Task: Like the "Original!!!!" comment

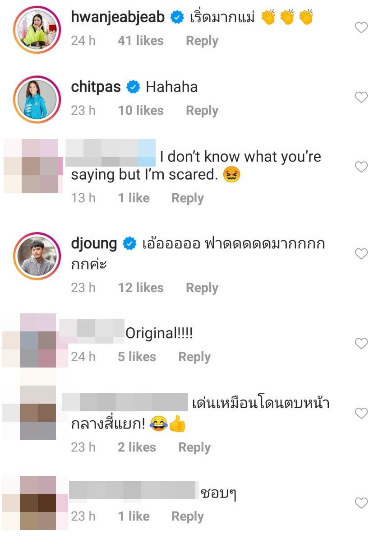Action: [x=361, y=344]
